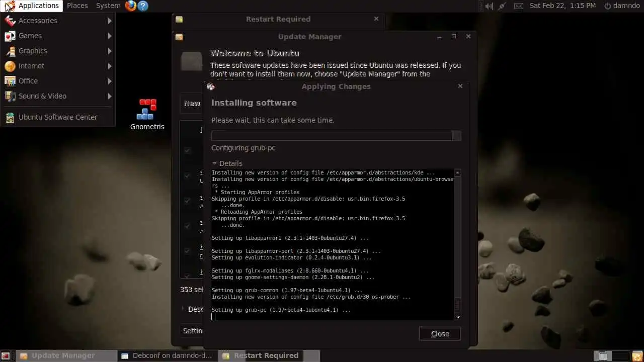Click the 'Installing software' heading
This screenshot has width=644, height=362.
point(254,103)
